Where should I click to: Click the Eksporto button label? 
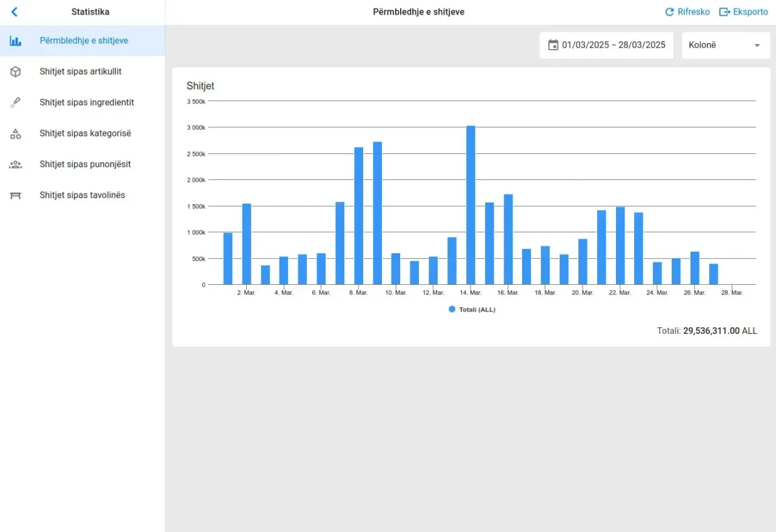[x=751, y=12]
